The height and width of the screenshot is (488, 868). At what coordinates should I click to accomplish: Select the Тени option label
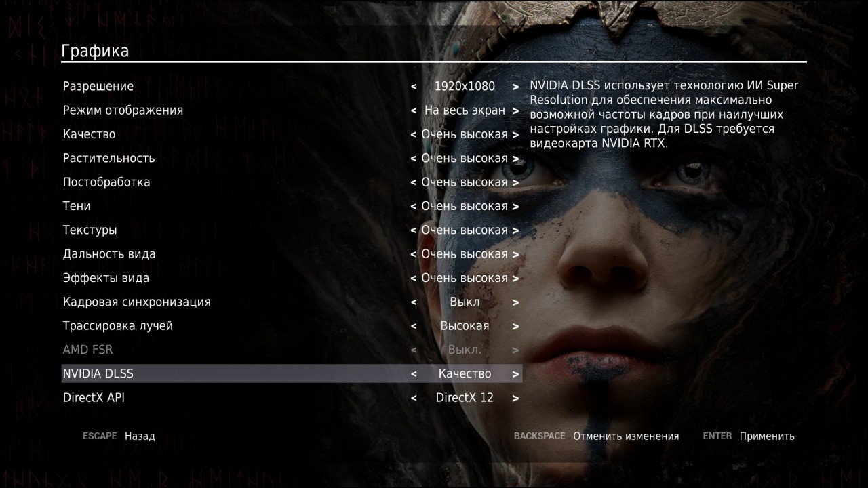pos(77,206)
